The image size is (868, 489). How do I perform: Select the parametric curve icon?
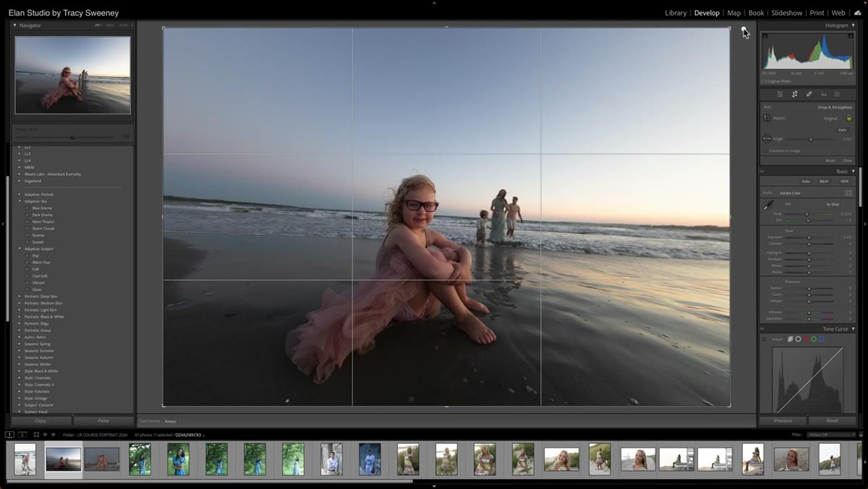click(x=791, y=339)
